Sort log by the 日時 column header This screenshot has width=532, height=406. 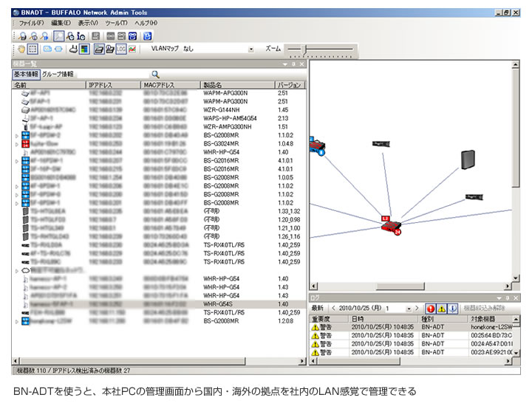tap(383, 319)
